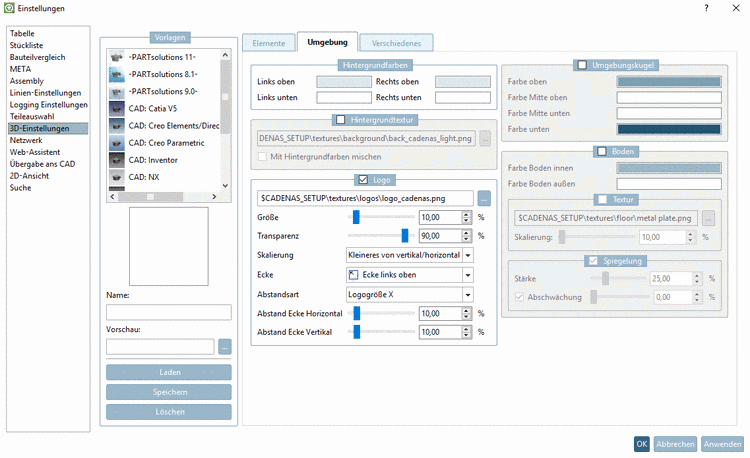Select the CAD: NX template icon
The height and width of the screenshot is (458, 750).
pyautogui.click(x=117, y=177)
